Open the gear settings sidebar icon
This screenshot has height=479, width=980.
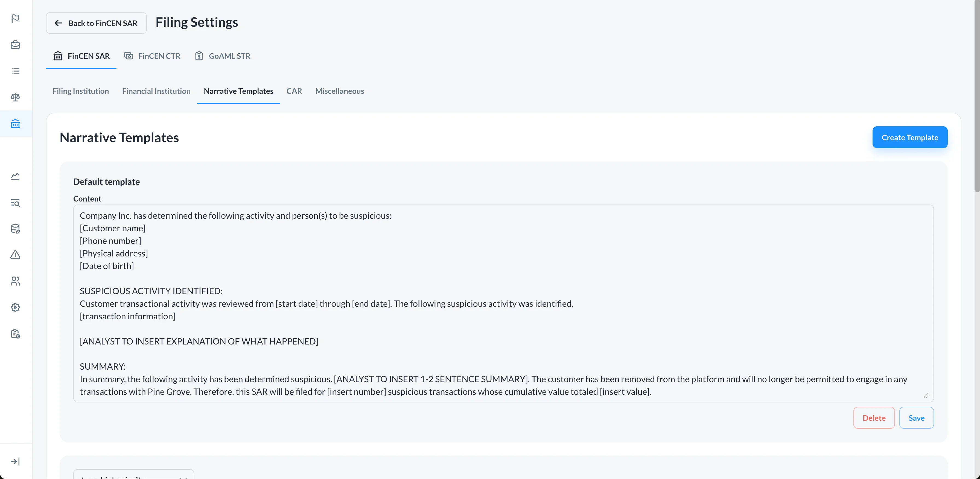coord(15,307)
